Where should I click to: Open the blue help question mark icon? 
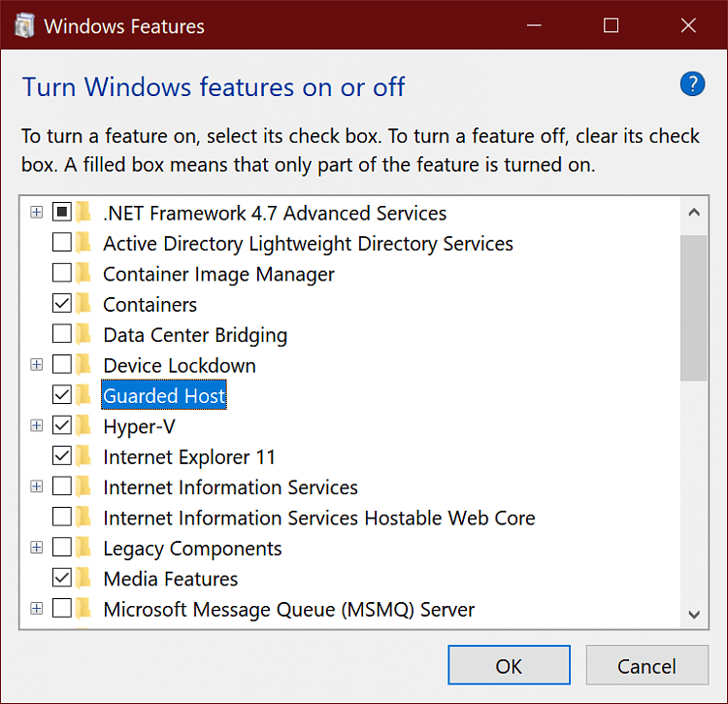pos(692,84)
